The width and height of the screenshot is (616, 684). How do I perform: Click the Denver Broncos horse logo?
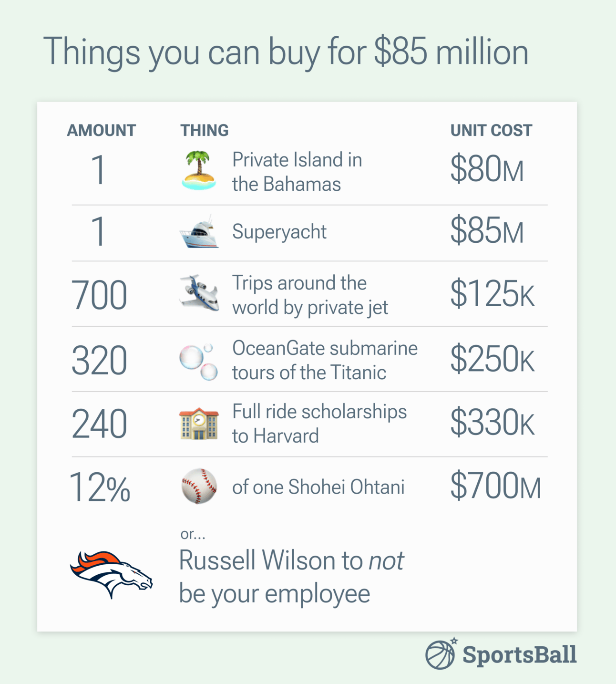tap(111, 574)
